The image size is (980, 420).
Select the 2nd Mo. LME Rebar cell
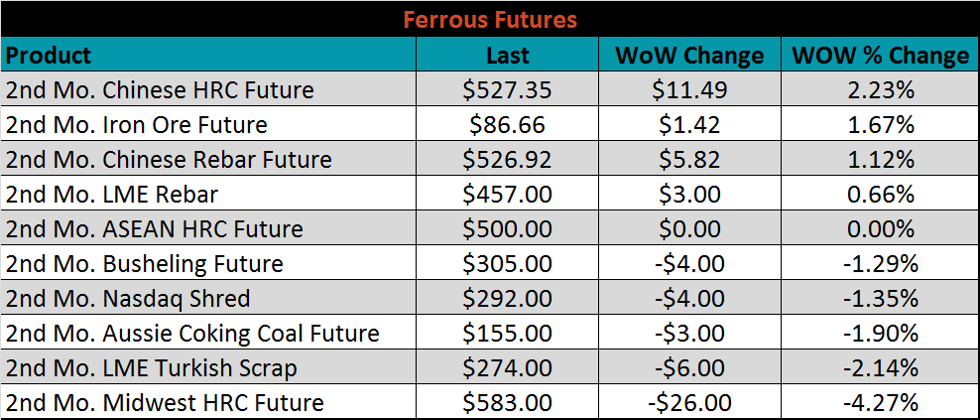[x=208, y=194]
